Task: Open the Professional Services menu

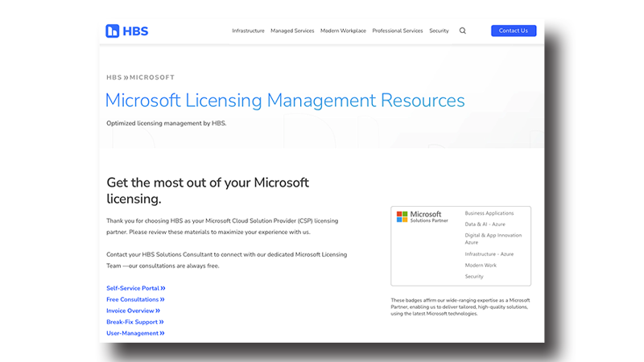Action: click(x=398, y=31)
